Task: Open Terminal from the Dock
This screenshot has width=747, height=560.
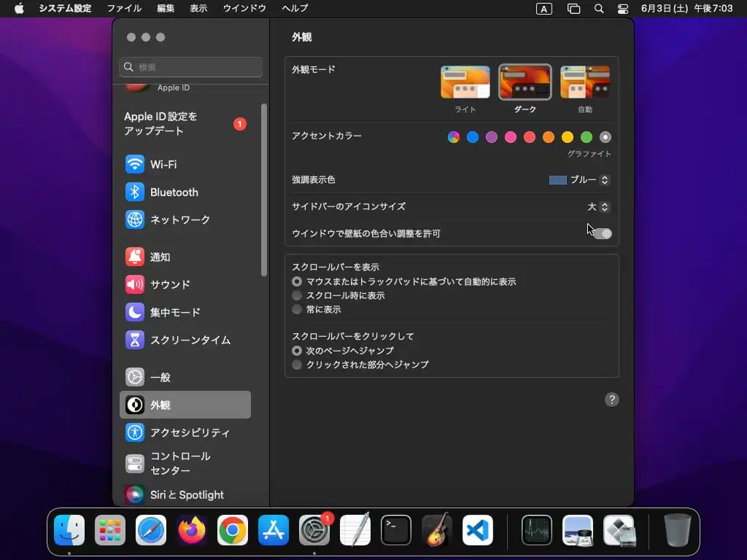Action: [396, 530]
